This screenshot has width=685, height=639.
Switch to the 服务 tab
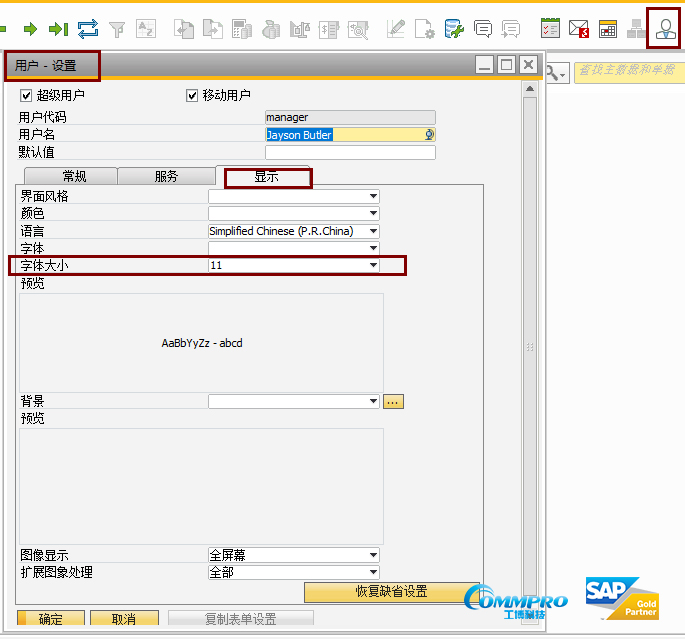(166, 177)
